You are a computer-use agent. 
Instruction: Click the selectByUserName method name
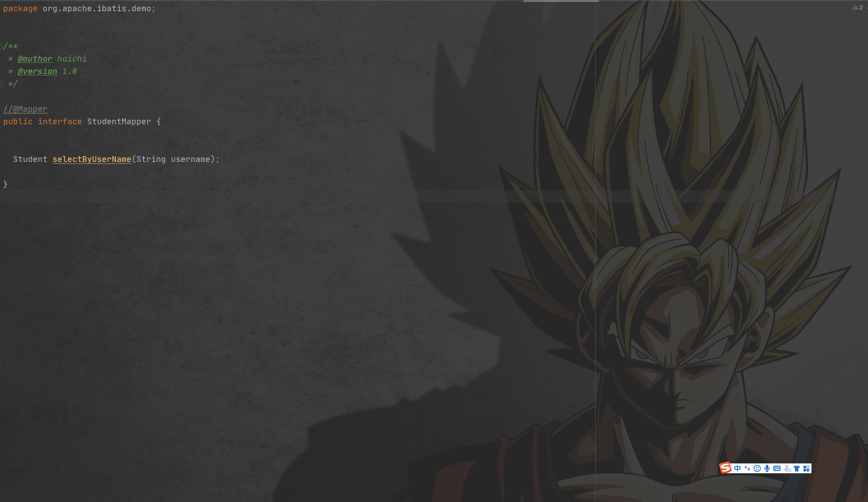[x=92, y=159]
